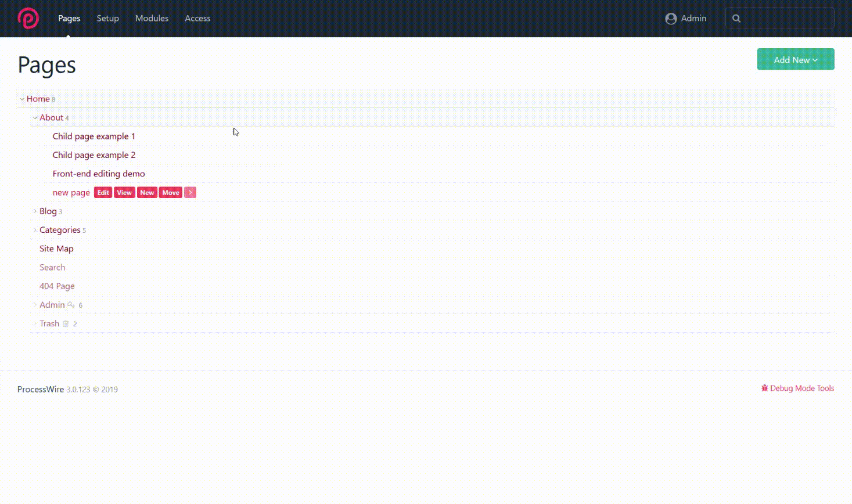Open the Pages menu
The width and height of the screenshot is (852, 504).
click(69, 19)
